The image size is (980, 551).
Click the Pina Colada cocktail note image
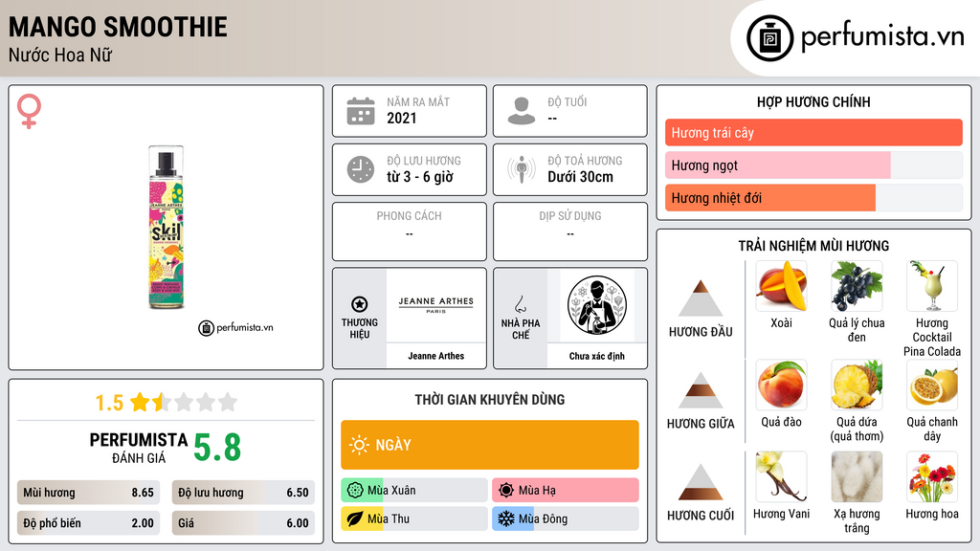click(932, 286)
